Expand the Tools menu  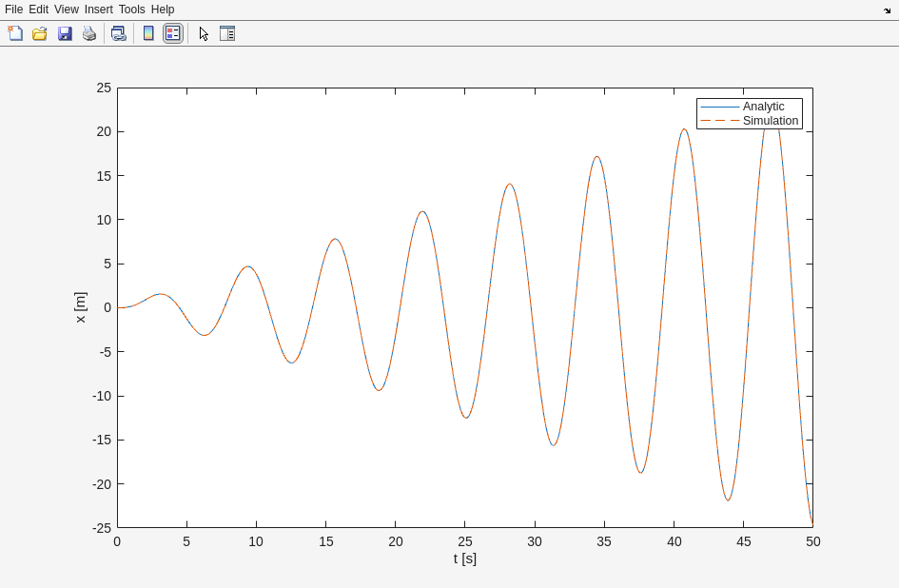point(131,10)
